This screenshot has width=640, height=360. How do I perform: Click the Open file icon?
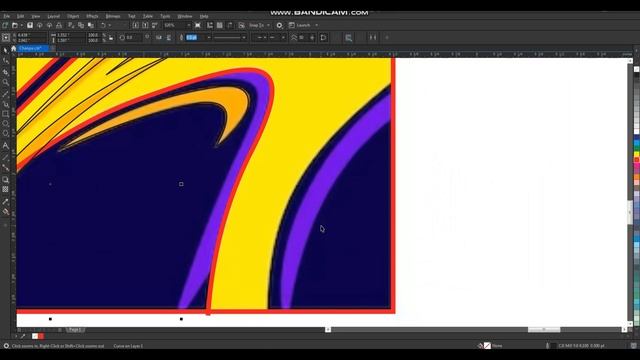(15, 25)
